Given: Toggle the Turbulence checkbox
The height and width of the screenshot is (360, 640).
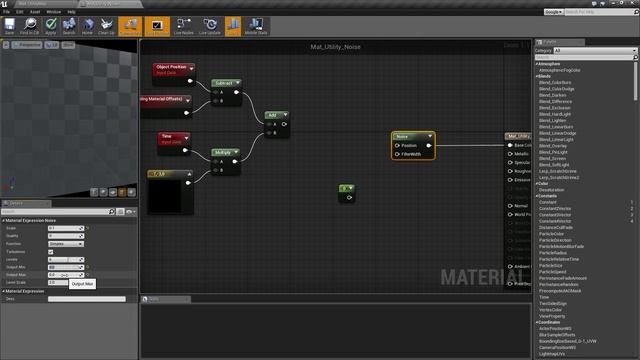Looking at the screenshot, I should pyautogui.click(x=51, y=252).
